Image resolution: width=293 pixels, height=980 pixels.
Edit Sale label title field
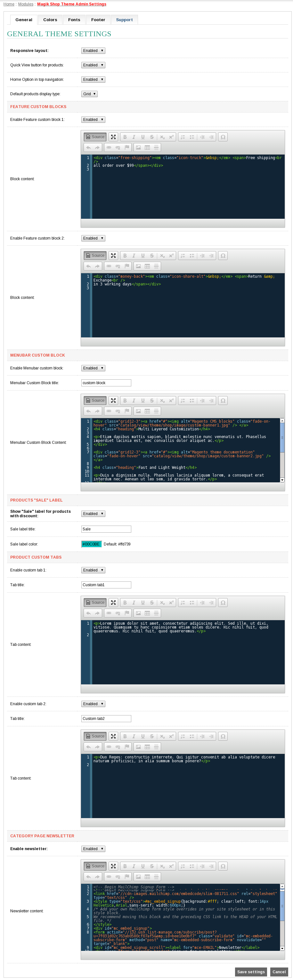pyautogui.click(x=106, y=529)
